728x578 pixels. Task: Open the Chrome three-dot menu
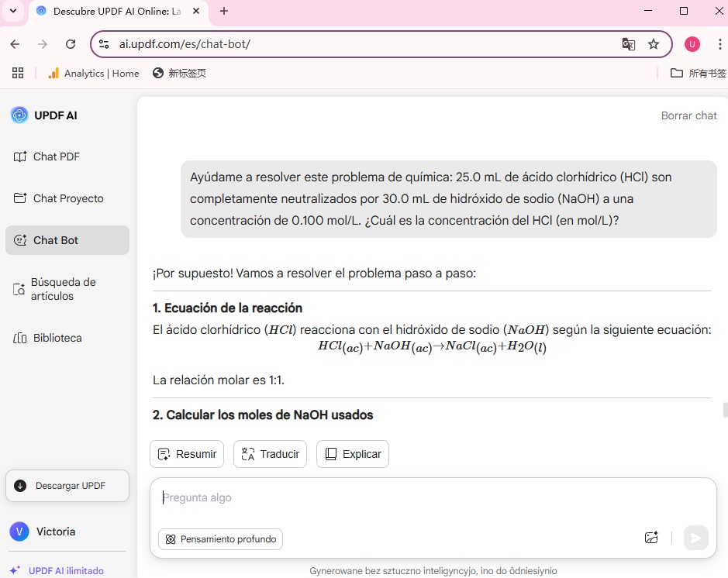(x=719, y=44)
